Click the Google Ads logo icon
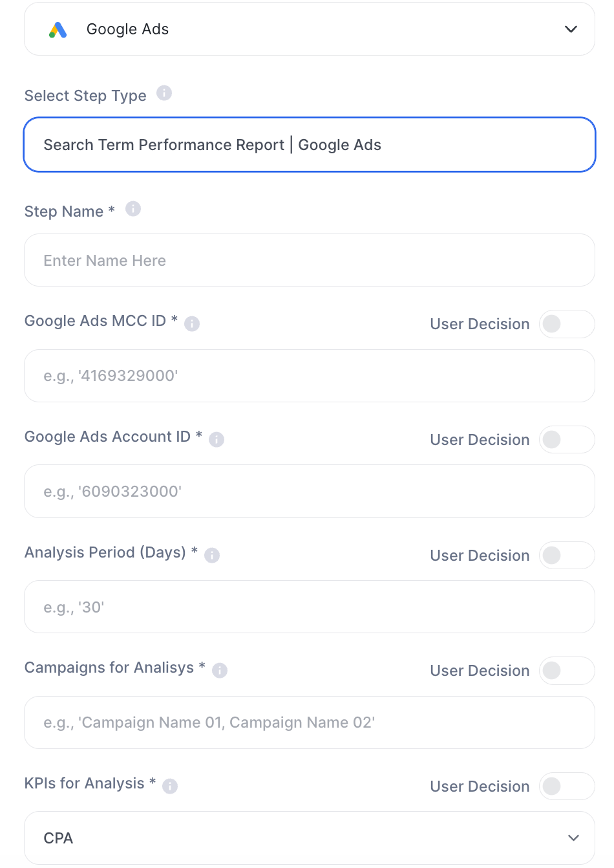Screen dimensions: 614x868 (x=58, y=30)
